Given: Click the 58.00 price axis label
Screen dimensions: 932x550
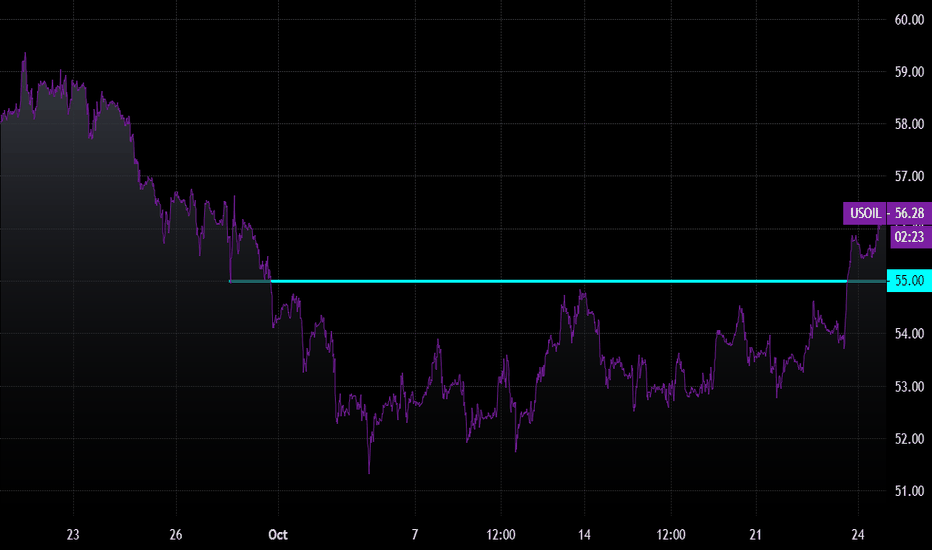Looking at the screenshot, I should point(909,124).
